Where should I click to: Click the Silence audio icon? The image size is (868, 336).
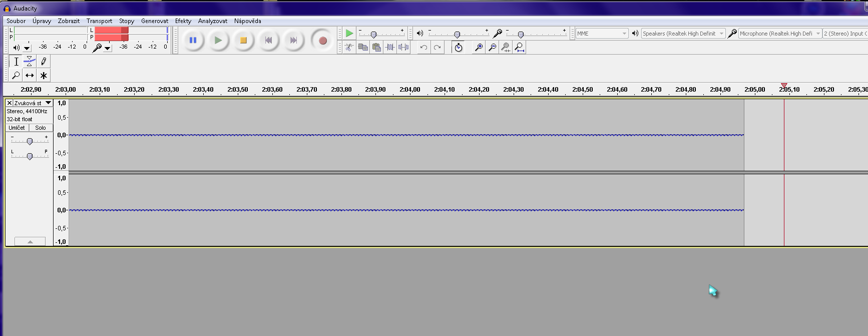(403, 47)
